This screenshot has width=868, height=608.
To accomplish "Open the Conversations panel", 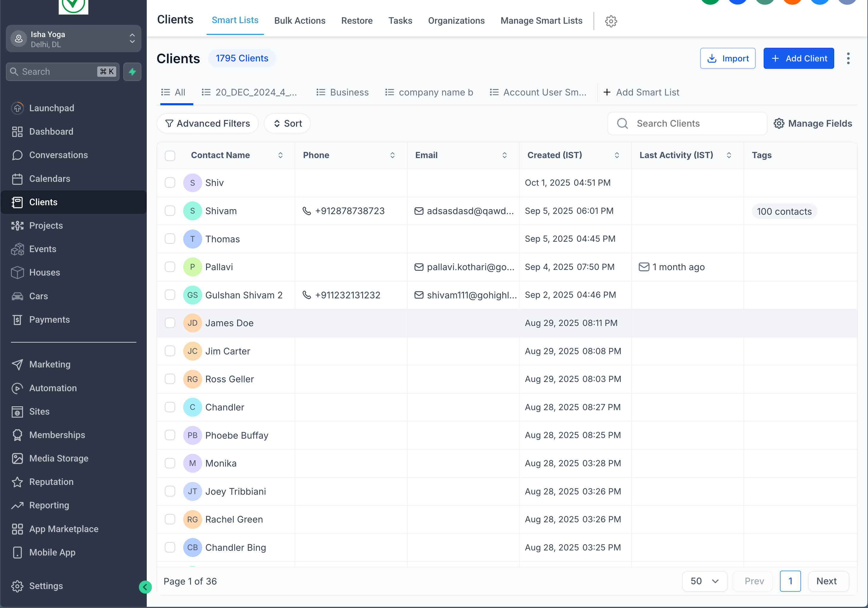I will (58, 155).
